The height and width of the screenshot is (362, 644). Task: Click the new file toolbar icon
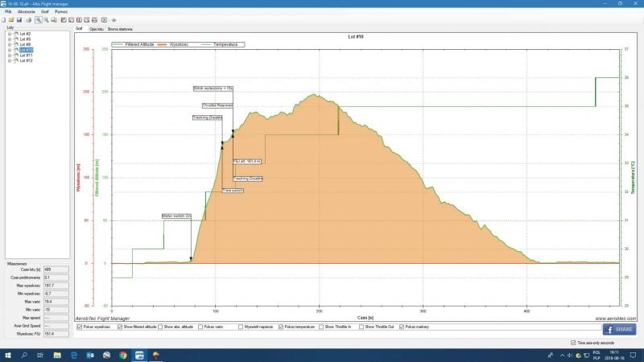4,19
